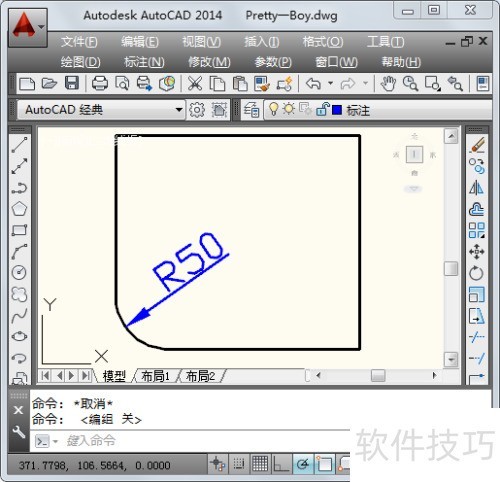The height and width of the screenshot is (482, 500).
Task: Click the layer color blue swatch
Action: click(x=337, y=110)
